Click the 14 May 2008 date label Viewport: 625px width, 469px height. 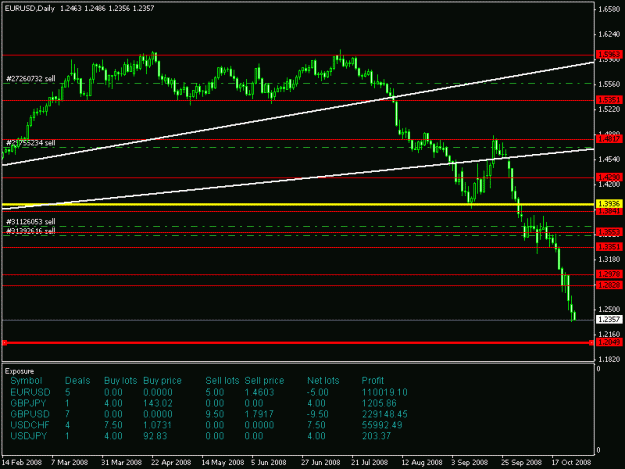[x=222, y=463]
